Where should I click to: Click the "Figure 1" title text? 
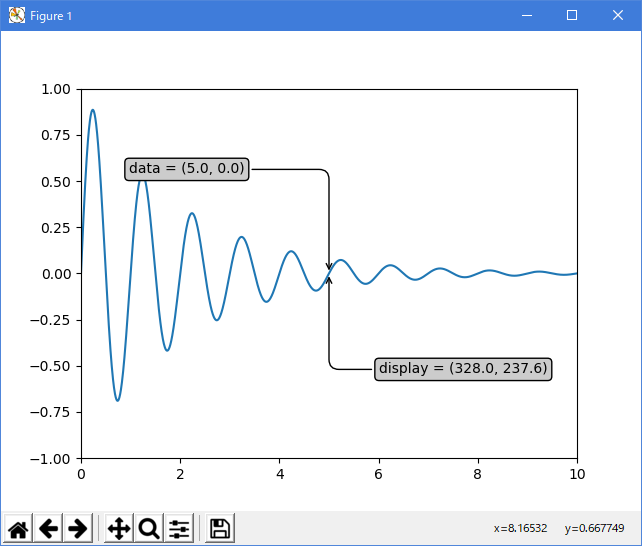[x=51, y=16]
